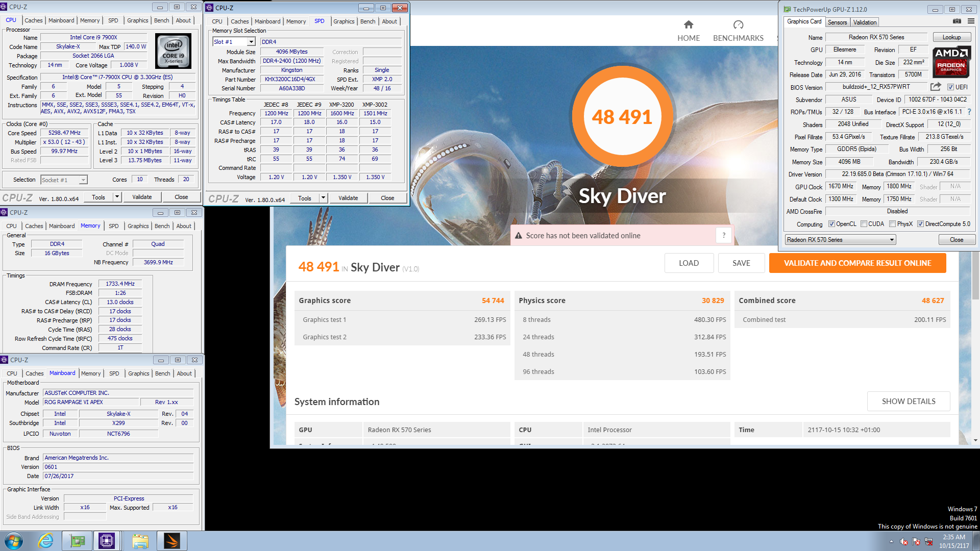The image size is (980, 551).
Task: Click Validate in CPU-Z CPU window
Action: coord(142,197)
